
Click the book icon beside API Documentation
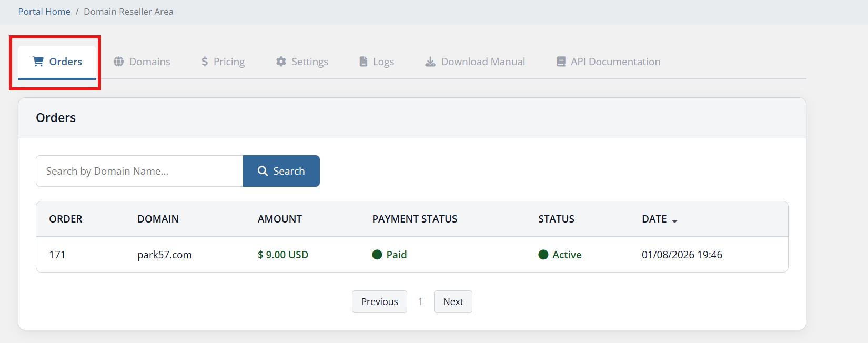coord(561,62)
